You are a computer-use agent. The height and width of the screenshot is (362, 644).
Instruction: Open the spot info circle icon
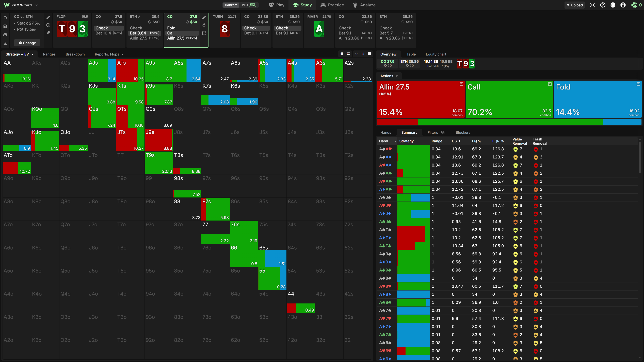[x=48, y=25]
